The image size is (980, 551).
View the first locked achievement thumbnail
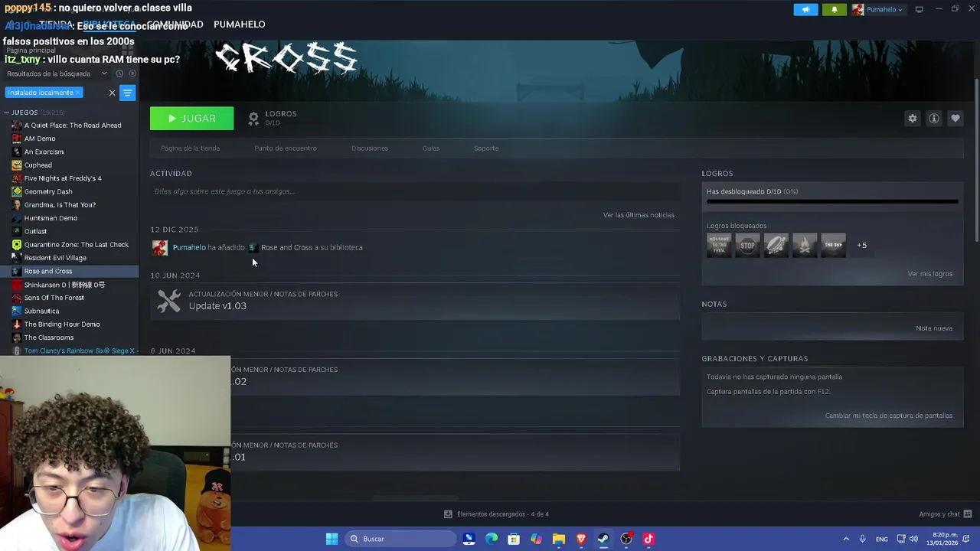click(719, 246)
